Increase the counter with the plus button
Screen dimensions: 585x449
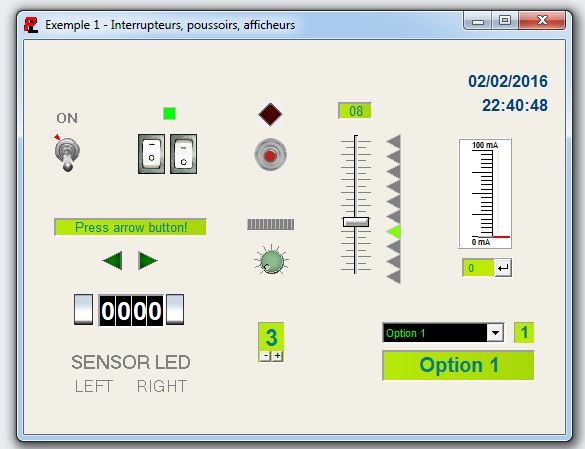[x=277, y=356]
